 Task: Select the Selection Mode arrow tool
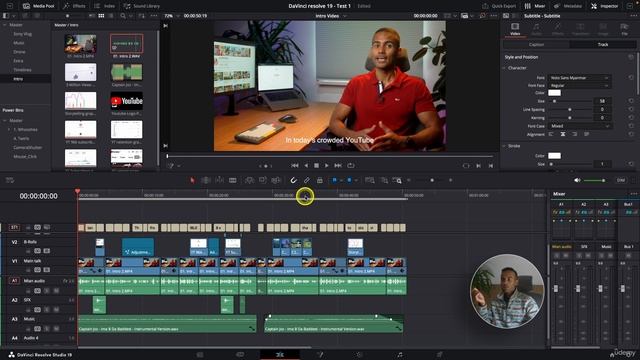(x=192, y=180)
